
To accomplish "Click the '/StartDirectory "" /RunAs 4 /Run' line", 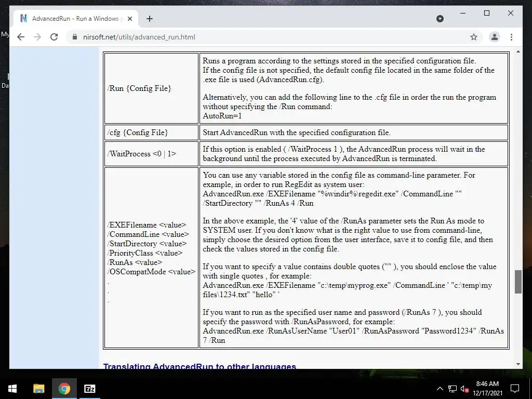I will point(258,203).
